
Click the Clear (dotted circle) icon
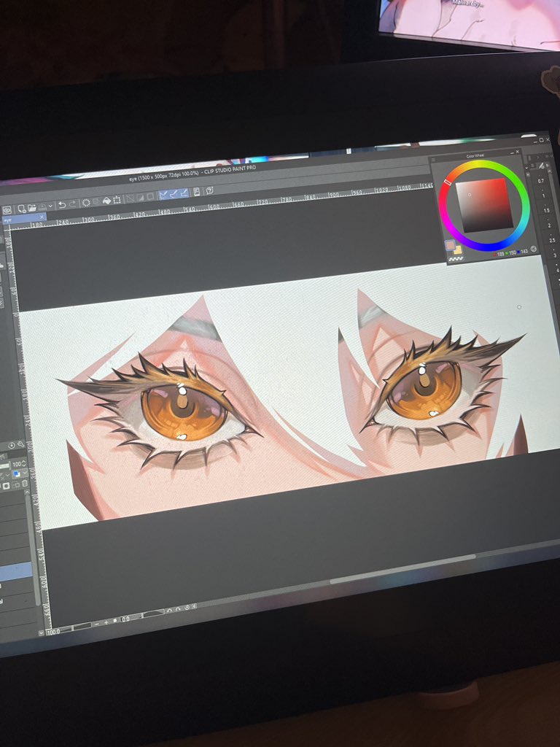point(86,203)
